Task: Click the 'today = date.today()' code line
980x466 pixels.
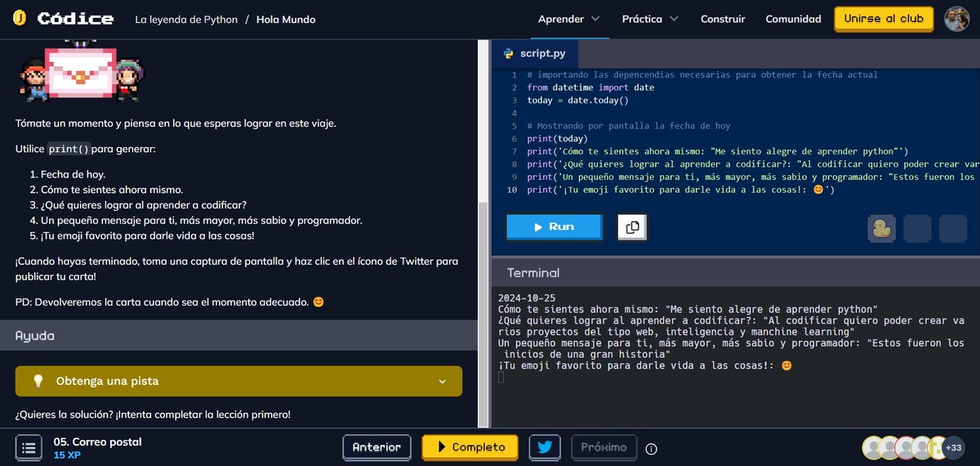Action: [x=577, y=101]
